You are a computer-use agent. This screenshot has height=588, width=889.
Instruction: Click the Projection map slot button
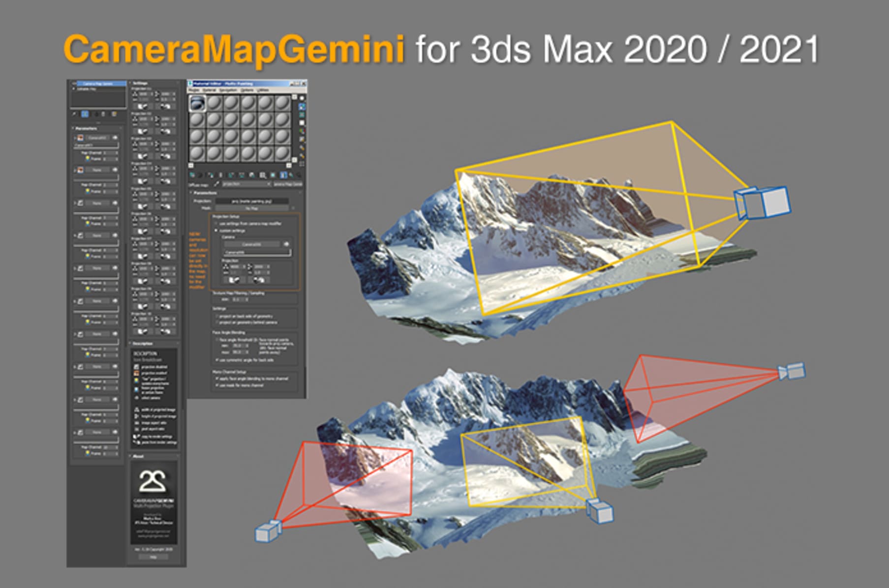point(252,201)
